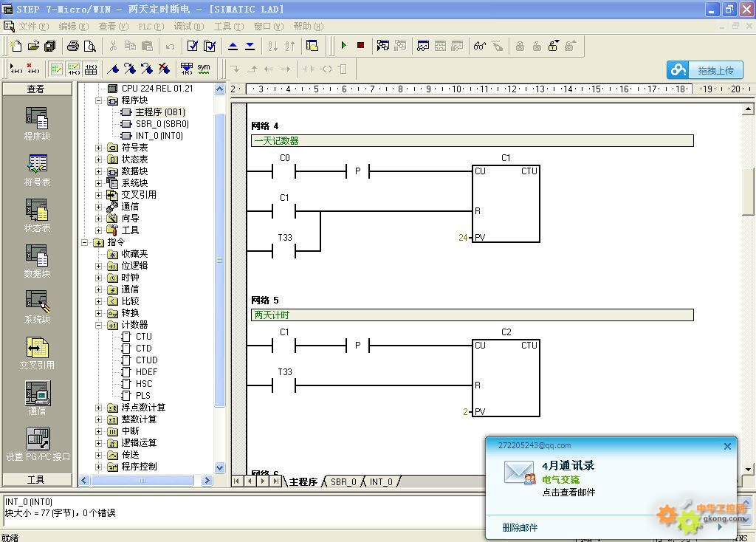Upload program with the up arrow icon

[x=233, y=47]
